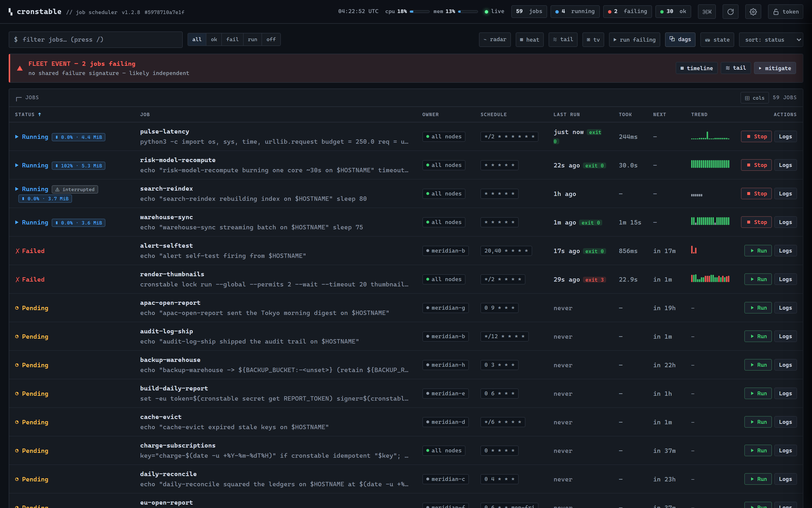The image size is (812, 508).
Task: Click the 59 jobs badge
Action: [x=529, y=11]
